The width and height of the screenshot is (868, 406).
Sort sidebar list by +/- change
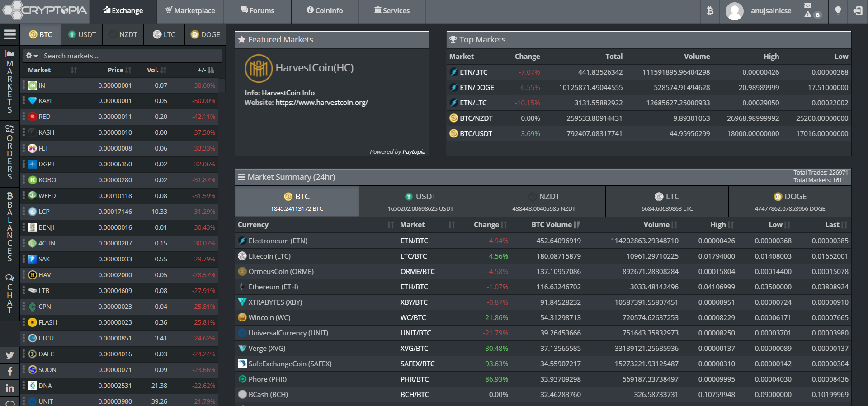point(206,70)
